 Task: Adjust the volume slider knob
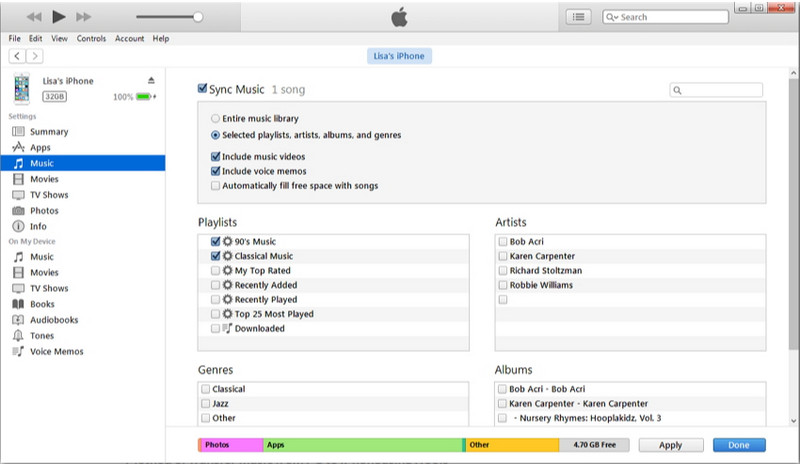pyautogui.click(x=198, y=17)
